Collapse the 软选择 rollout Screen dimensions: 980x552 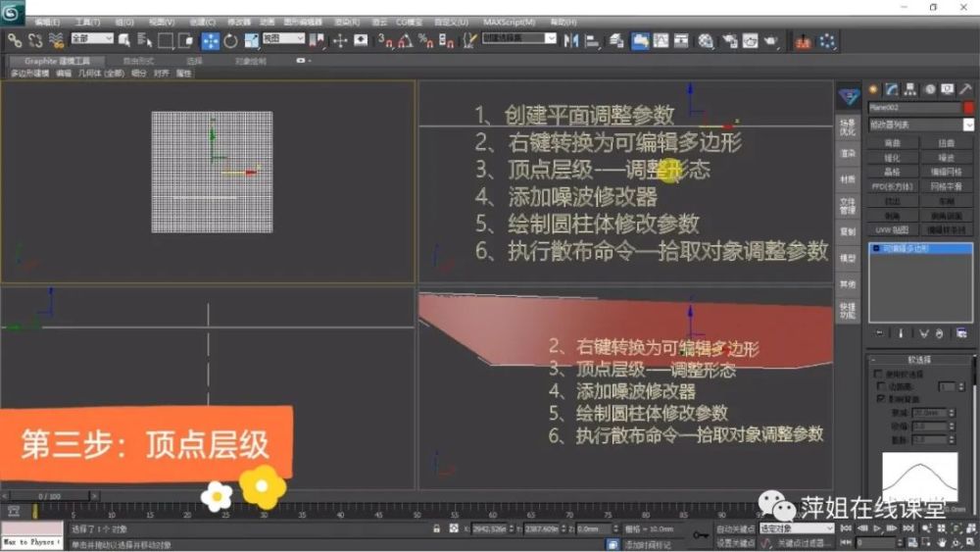coord(920,360)
